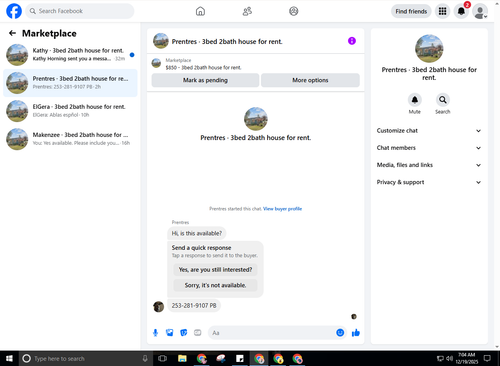Open the View buyer profile link
500x366 pixels.
[x=282, y=209]
